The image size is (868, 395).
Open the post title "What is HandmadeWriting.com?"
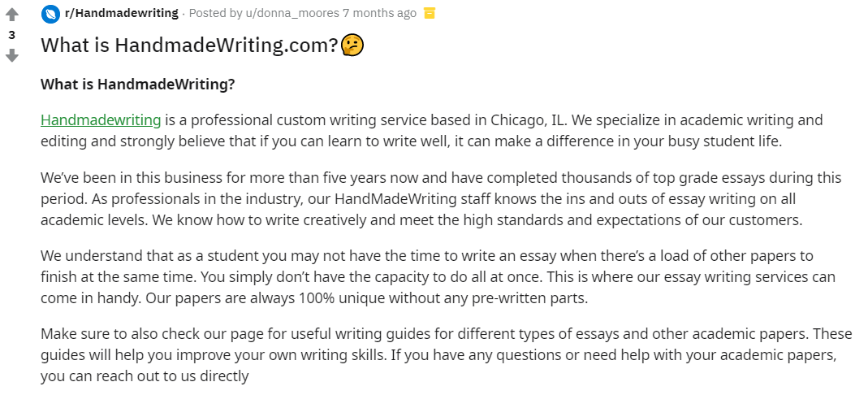point(189,45)
